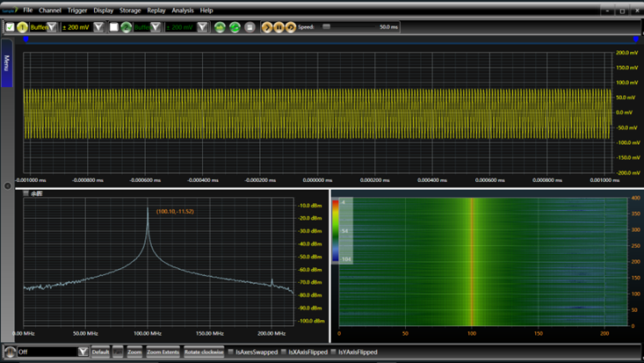
Task: Pause replay with the orange pause icon
Action: pyautogui.click(x=279, y=27)
